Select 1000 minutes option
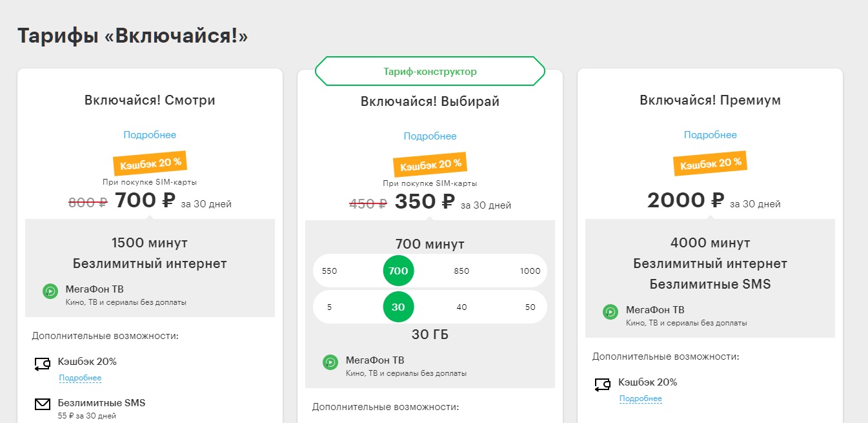 pos(530,271)
